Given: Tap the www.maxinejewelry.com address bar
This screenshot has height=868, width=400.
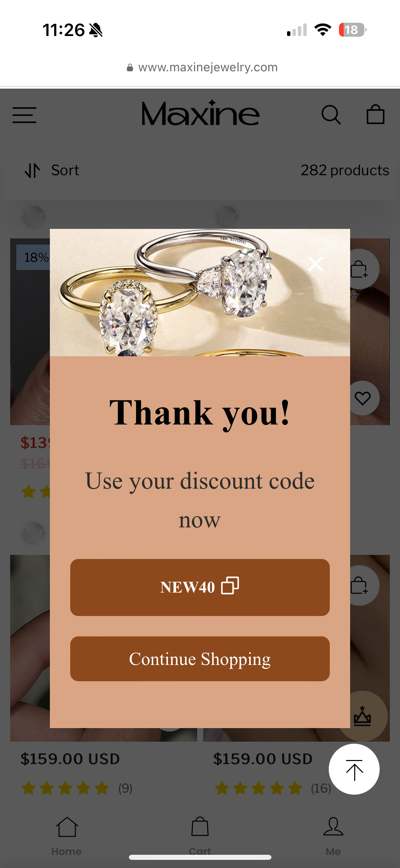Looking at the screenshot, I should click(x=202, y=67).
